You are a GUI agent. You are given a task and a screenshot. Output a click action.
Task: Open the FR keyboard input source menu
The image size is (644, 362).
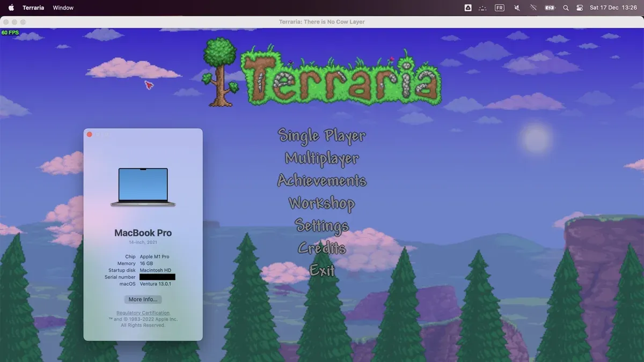(x=499, y=8)
